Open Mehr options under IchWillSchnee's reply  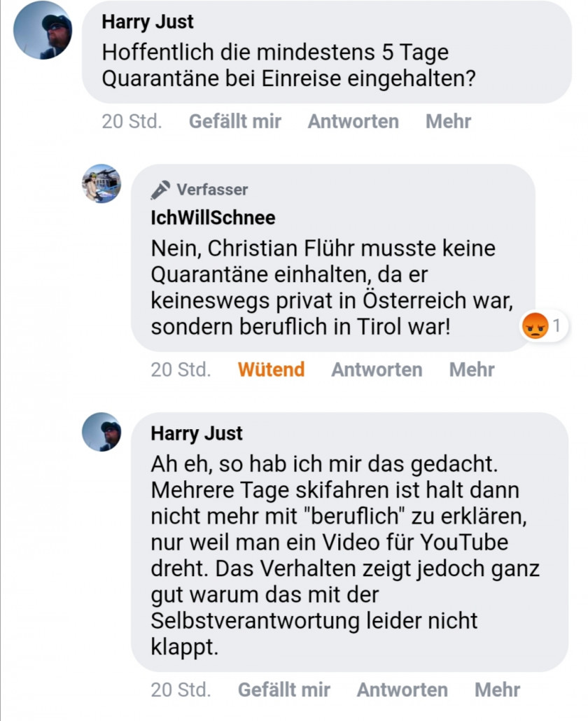point(472,370)
